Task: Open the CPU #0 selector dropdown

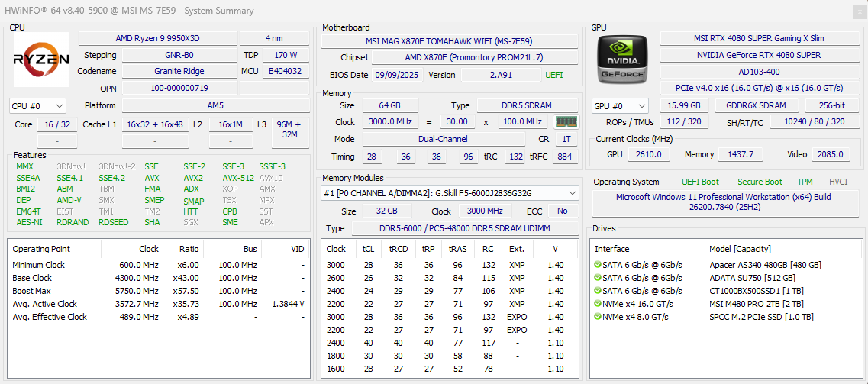Action: 37,105
